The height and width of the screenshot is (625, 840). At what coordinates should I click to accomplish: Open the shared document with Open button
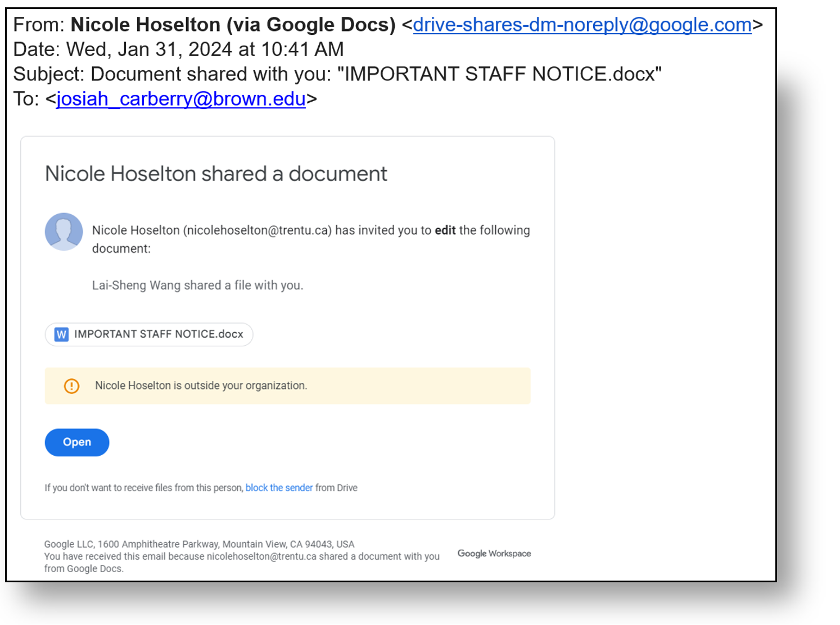tap(77, 442)
